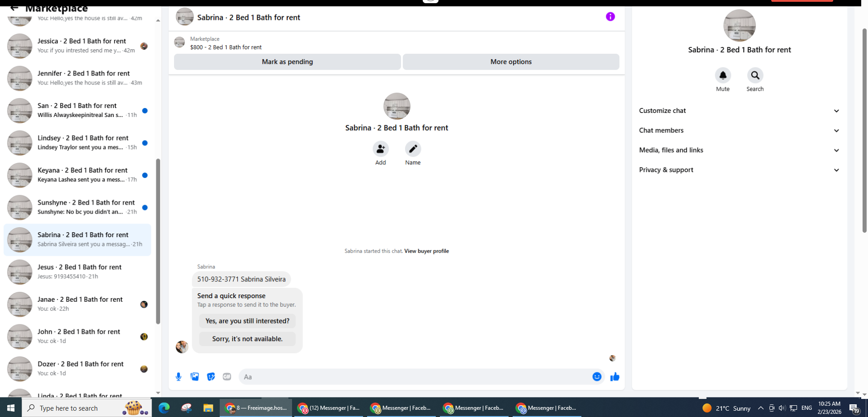Open conversation information purple icon
Viewport: 868px width, 417px height.
[x=610, y=17]
